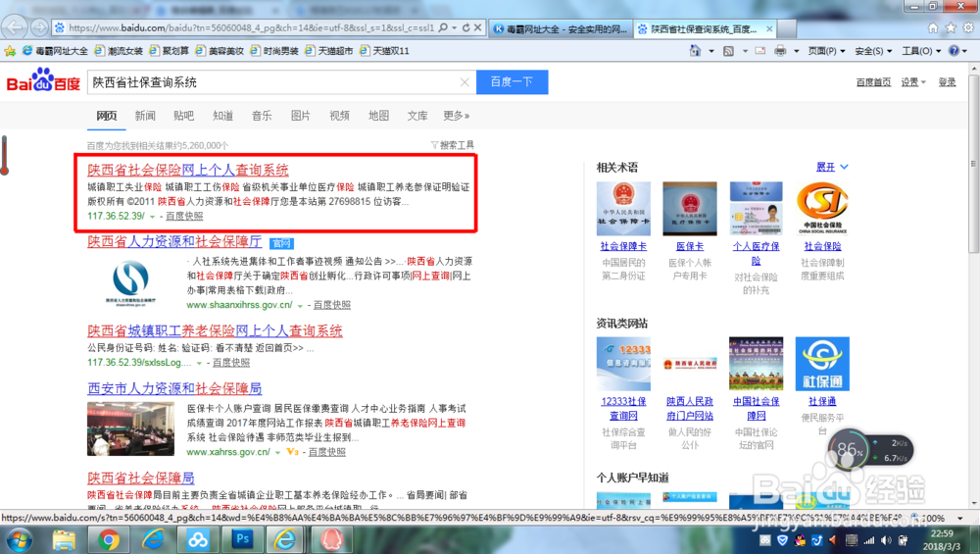The width and height of the screenshot is (980, 554).
Task: Open dropdown arrow beside Print icon
Action: (796, 51)
